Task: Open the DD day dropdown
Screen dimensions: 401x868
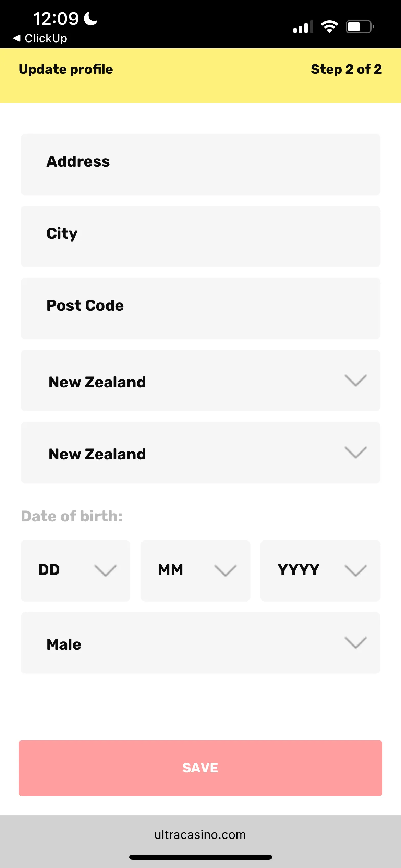Action: point(75,570)
